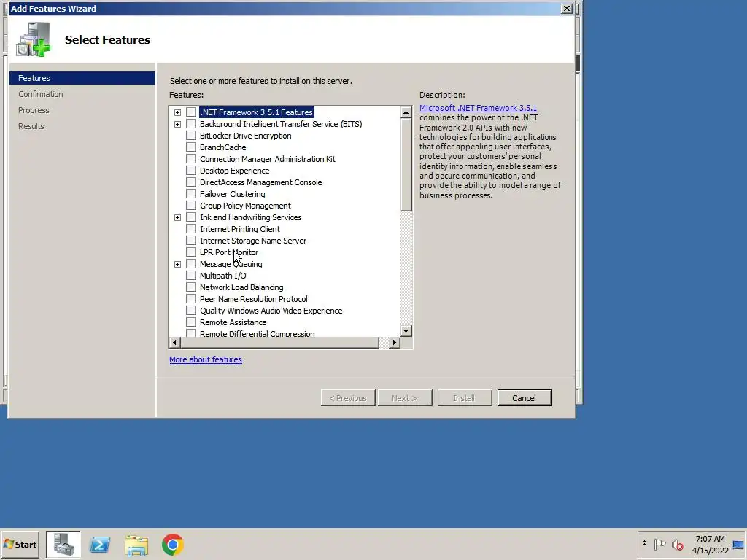Click the features list scroll down arrow
747x560 pixels.
406,330
